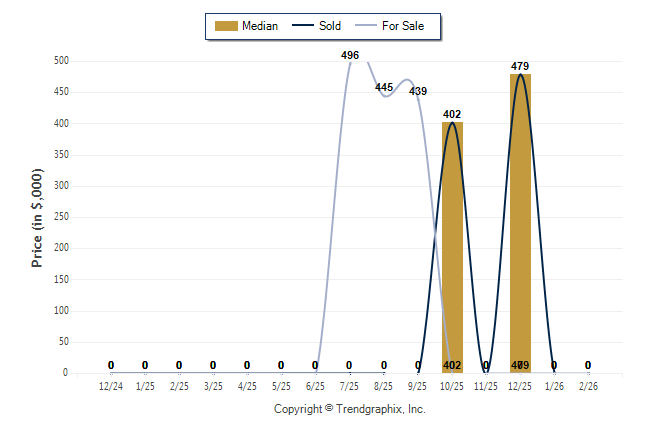Screen dimensions: 646x434
Task: Click the gray For Sale line marker
Action: [370, 26]
